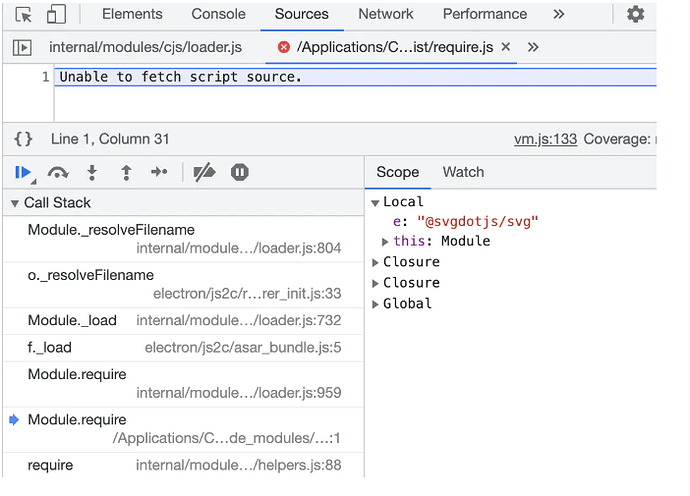Show the file navigator sidebar

click(x=22, y=47)
